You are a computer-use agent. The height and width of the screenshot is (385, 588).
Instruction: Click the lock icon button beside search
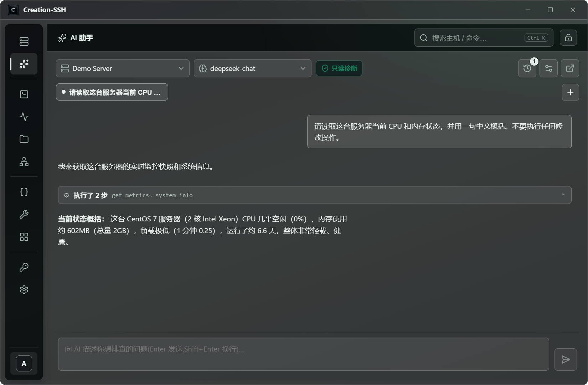(568, 38)
